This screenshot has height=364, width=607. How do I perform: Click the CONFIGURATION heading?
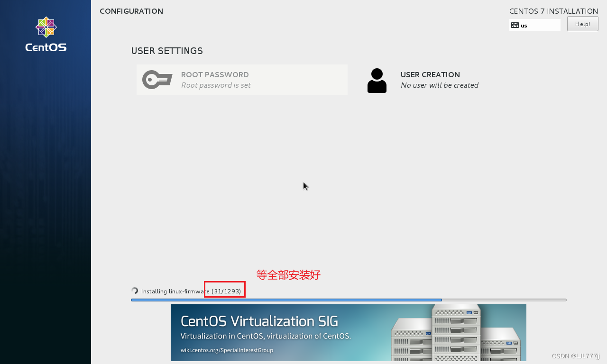click(131, 11)
